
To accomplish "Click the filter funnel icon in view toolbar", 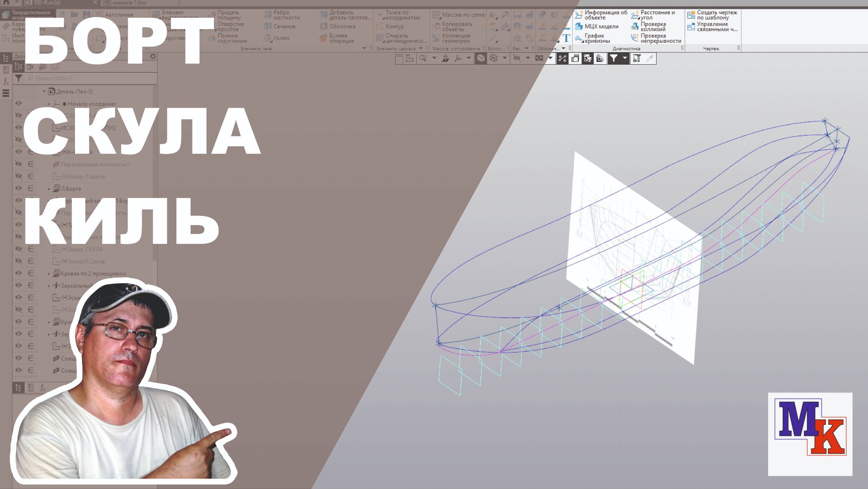I will (613, 58).
